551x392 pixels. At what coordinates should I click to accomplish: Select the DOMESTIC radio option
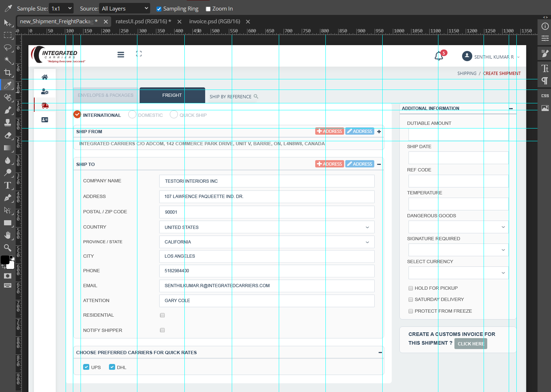(132, 115)
